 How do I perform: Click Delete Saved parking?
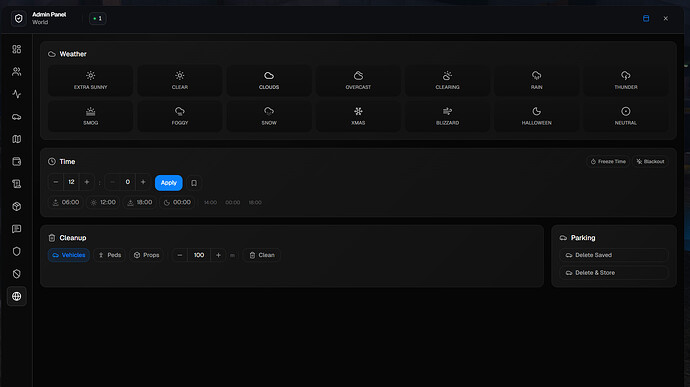point(613,255)
